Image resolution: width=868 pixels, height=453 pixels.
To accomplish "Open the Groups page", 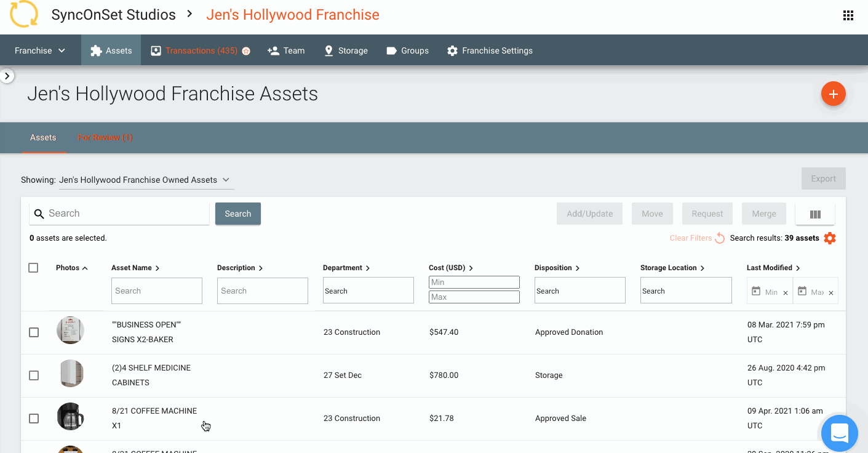I will [x=407, y=50].
